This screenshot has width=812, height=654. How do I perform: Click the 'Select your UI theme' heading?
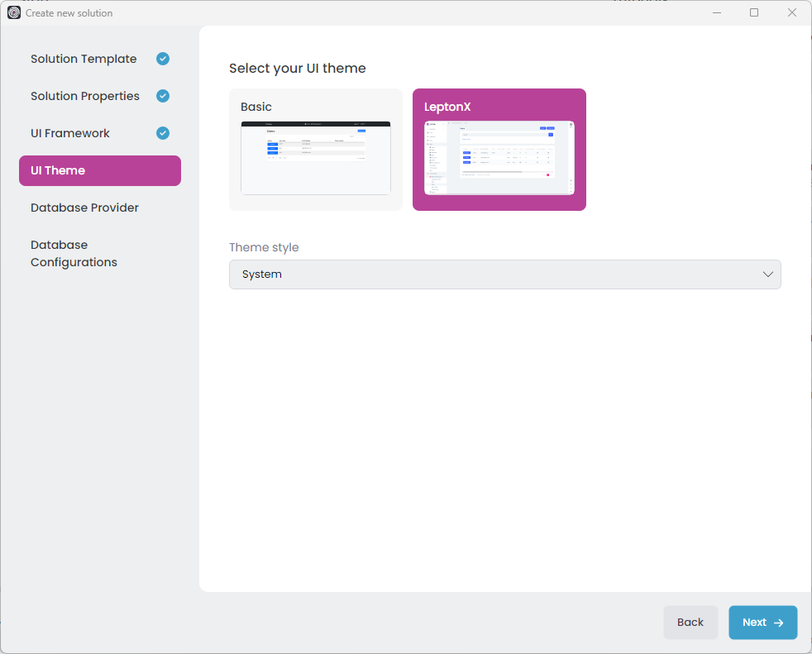297,69
